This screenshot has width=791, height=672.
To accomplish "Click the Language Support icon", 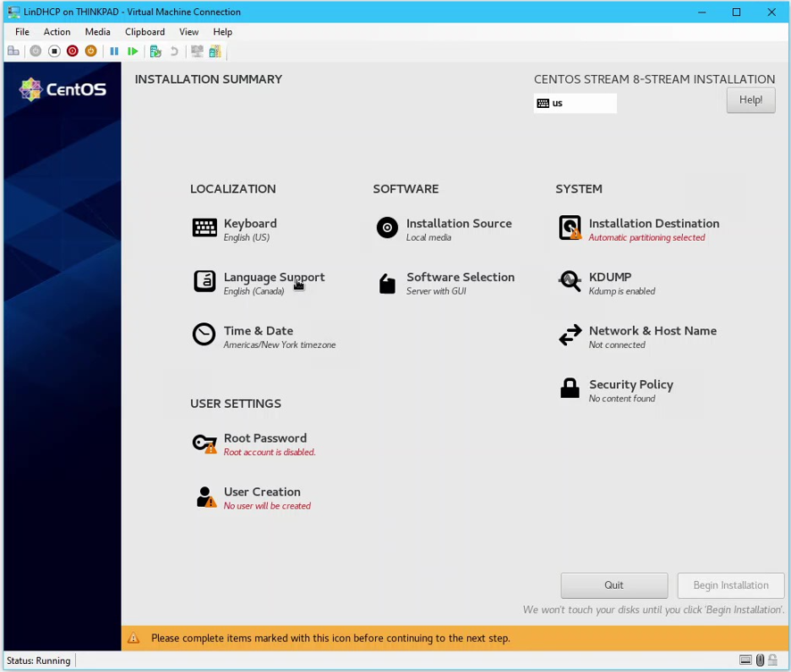I will (204, 281).
